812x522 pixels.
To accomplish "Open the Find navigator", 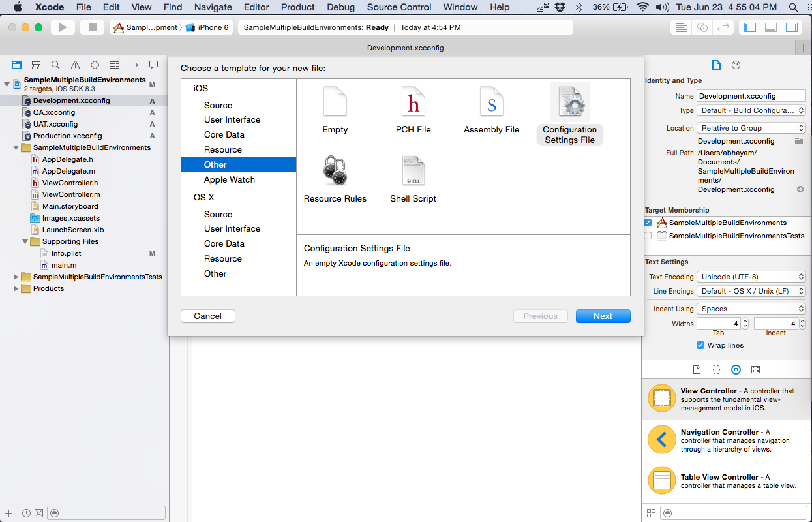I will (x=56, y=65).
